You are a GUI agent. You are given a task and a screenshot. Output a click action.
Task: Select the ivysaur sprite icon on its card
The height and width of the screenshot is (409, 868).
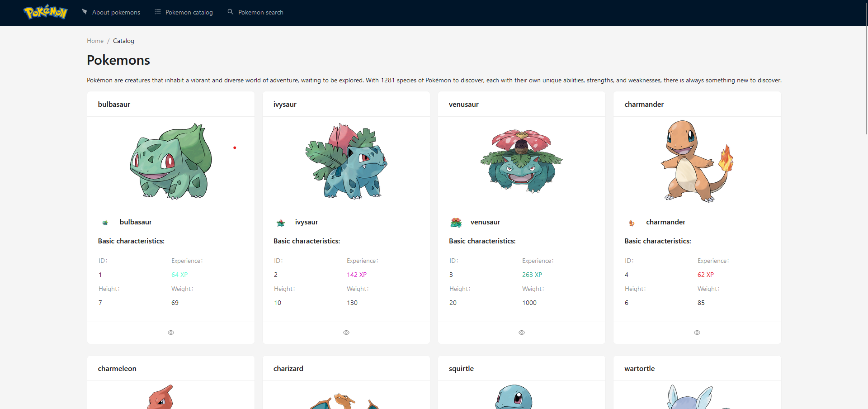pos(280,222)
